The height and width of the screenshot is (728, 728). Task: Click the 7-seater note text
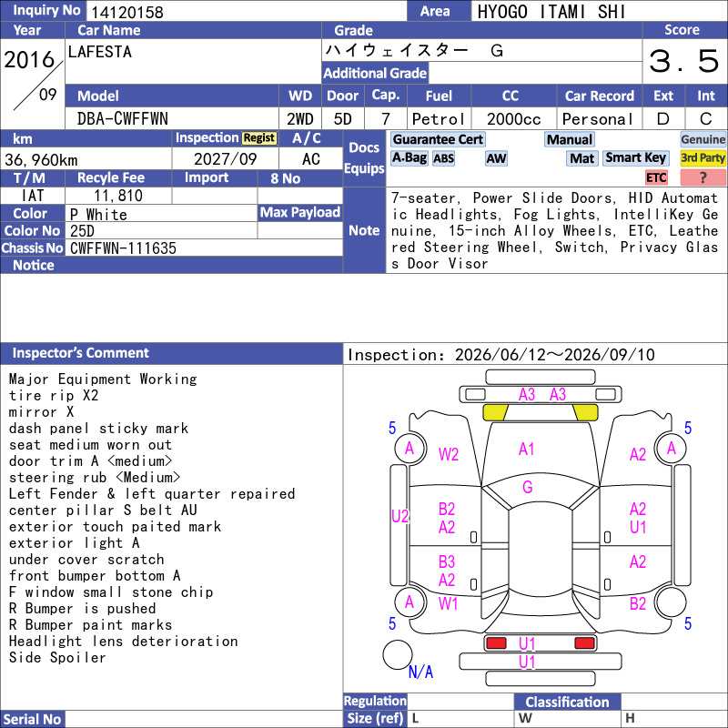554,231
